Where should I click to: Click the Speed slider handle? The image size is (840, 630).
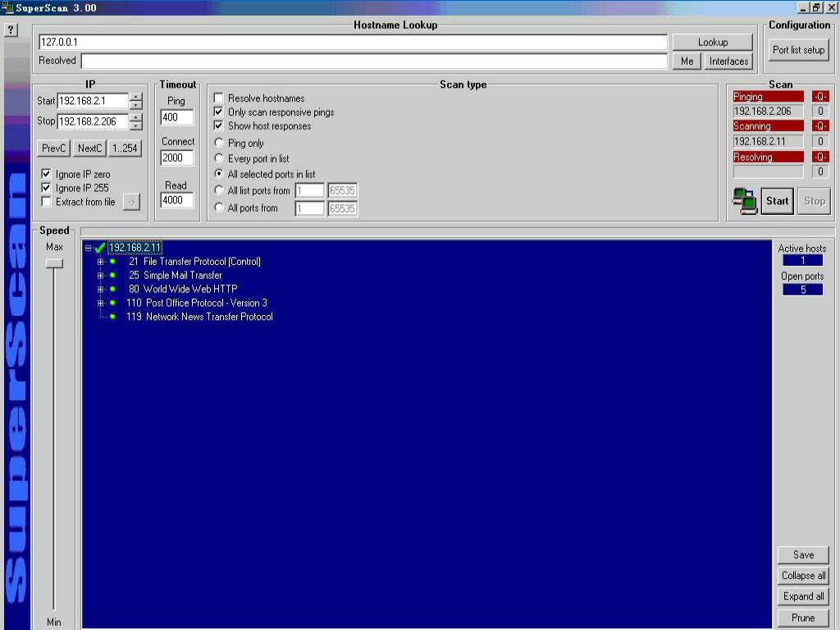coord(54,263)
